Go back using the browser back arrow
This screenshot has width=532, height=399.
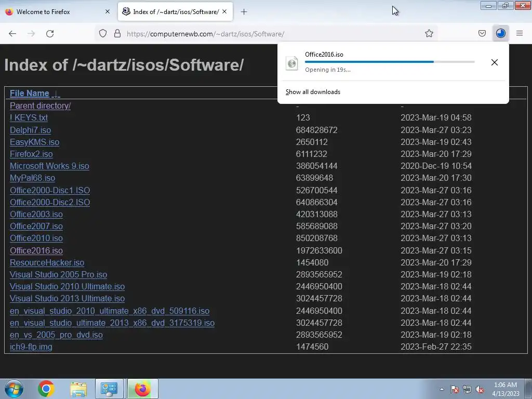point(12,34)
